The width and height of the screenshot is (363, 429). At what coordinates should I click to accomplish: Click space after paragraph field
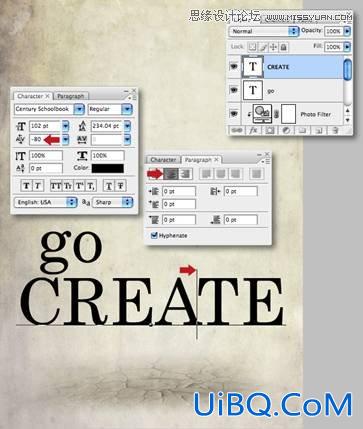241,220
